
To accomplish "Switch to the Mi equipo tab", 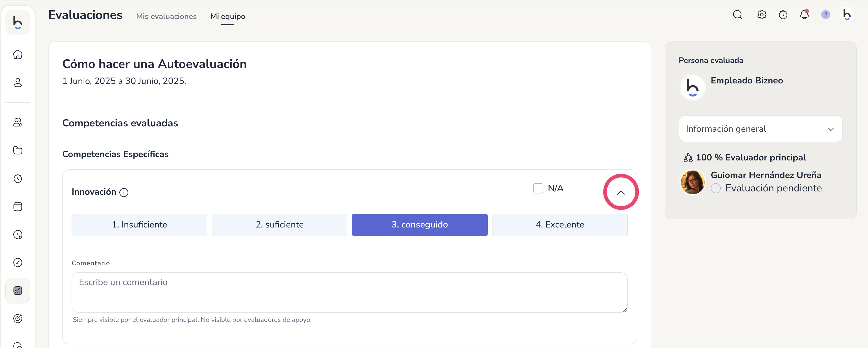I will coord(228,16).
